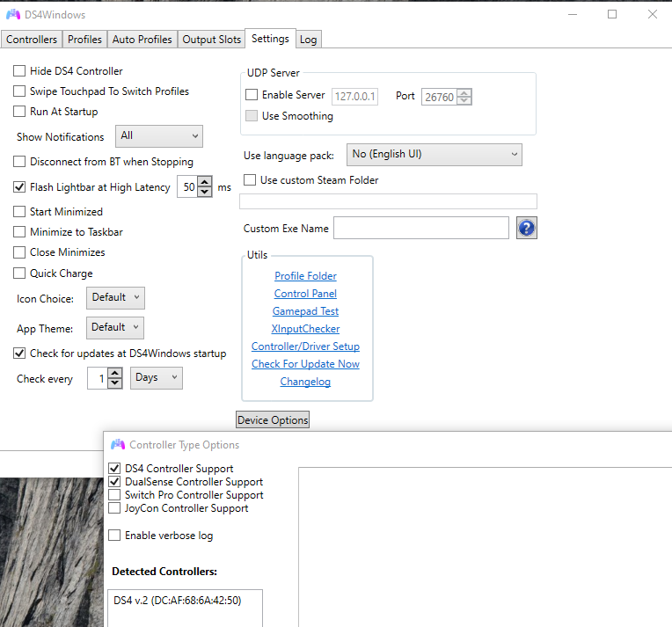Check Use custom Steam Folder
Viewport: 672px width, 627px height.
(250, 180)
